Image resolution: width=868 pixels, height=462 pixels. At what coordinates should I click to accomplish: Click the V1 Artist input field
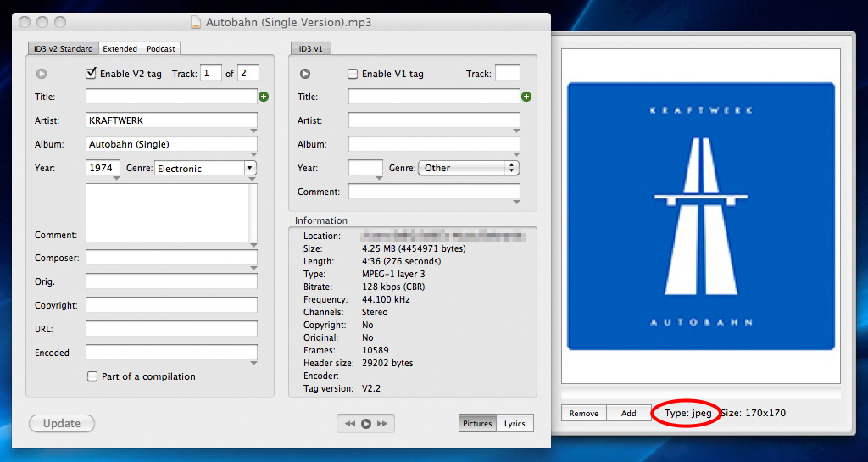click(x=435, y=120)
